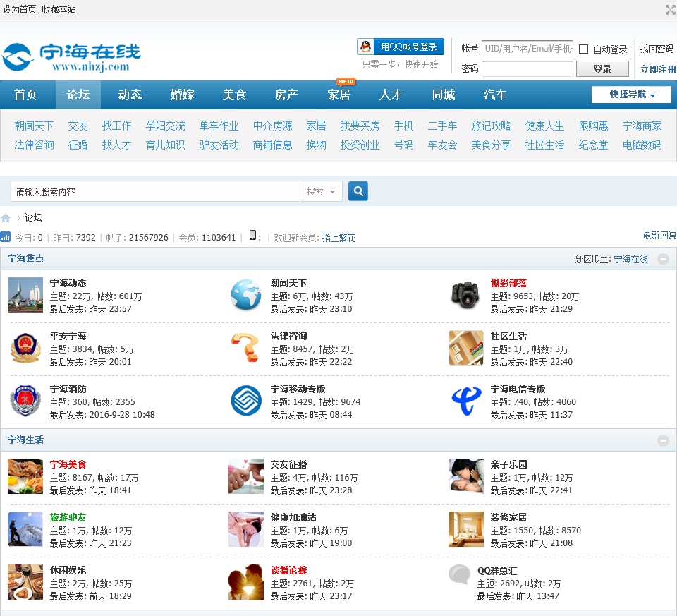Open the 孕妇交流 sub-navigation link

click(165, 126)
